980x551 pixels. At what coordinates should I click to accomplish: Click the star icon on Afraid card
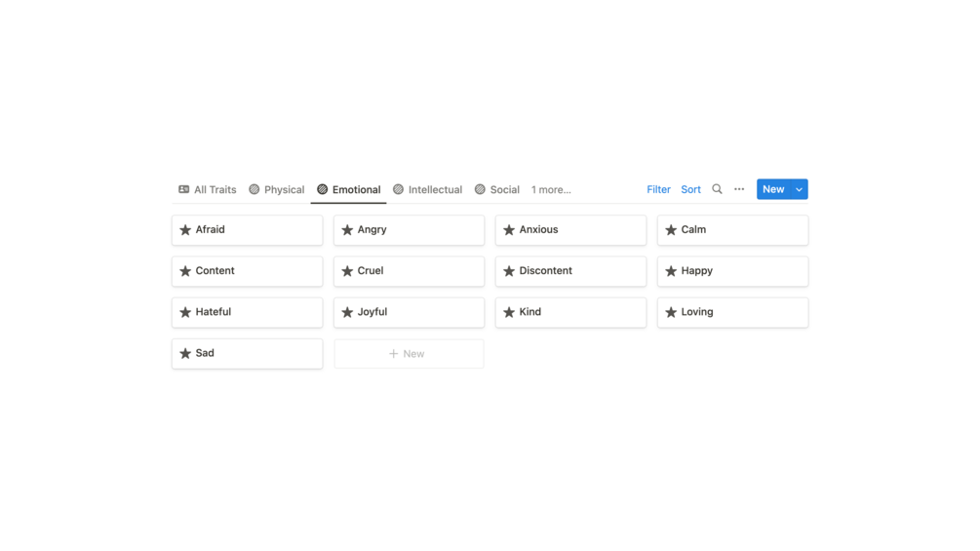[x=185, y=230]
